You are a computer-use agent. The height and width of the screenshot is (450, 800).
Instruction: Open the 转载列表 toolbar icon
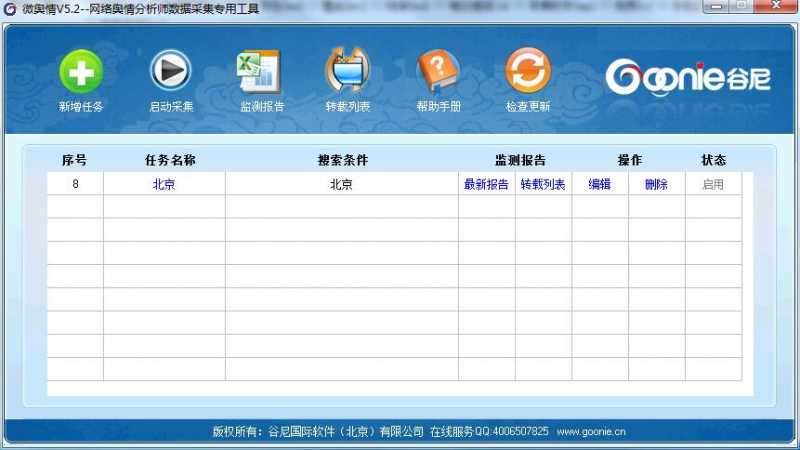pos(347,70)
